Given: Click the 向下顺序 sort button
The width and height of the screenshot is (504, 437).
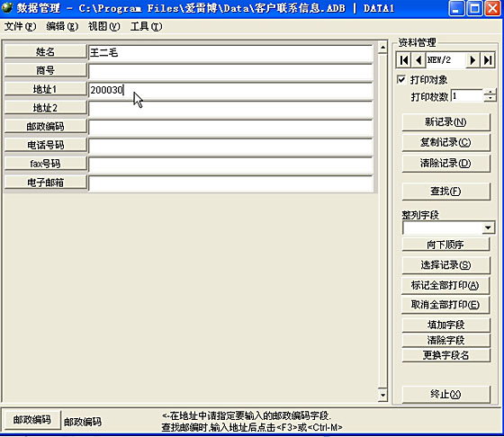Looking at the screenshot, I should pos(445,245).
